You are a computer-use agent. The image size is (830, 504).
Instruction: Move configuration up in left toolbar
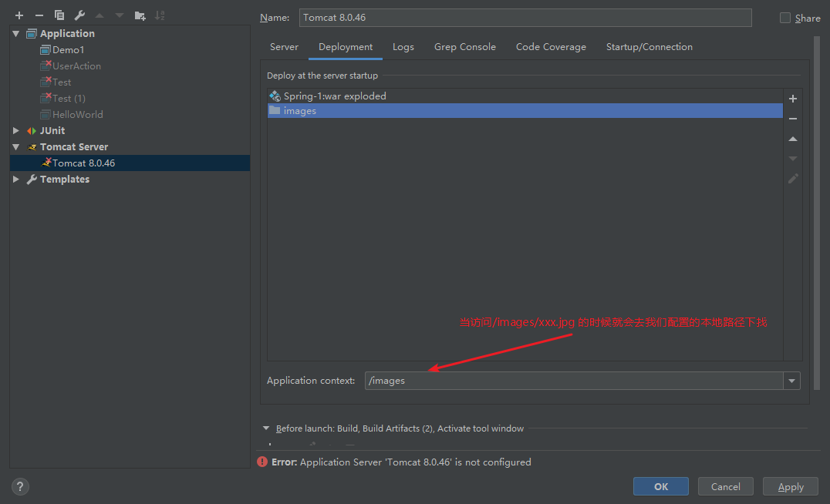(100, 15)
